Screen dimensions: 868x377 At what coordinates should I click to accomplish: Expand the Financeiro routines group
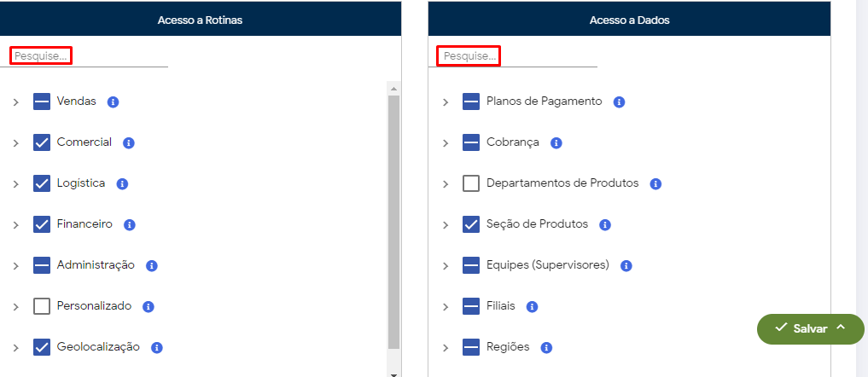pyautogui.click(x=15, y=225)
